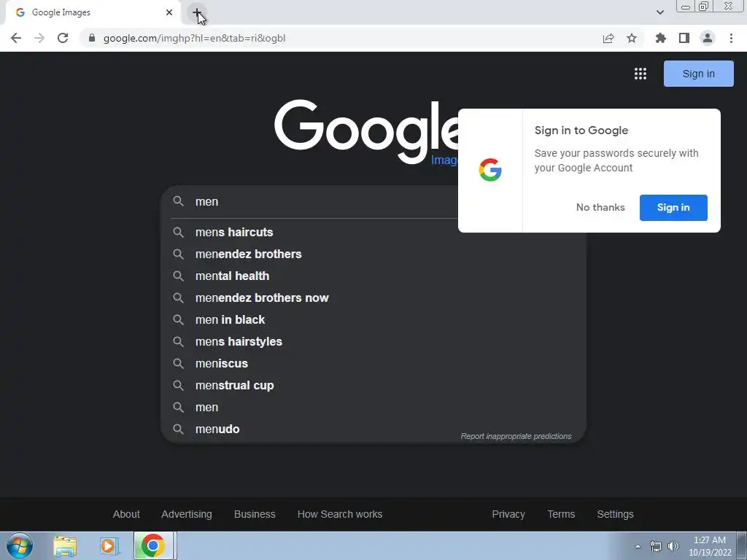Open the Advertising footer link
747x560 pixels.
(187, 514)
